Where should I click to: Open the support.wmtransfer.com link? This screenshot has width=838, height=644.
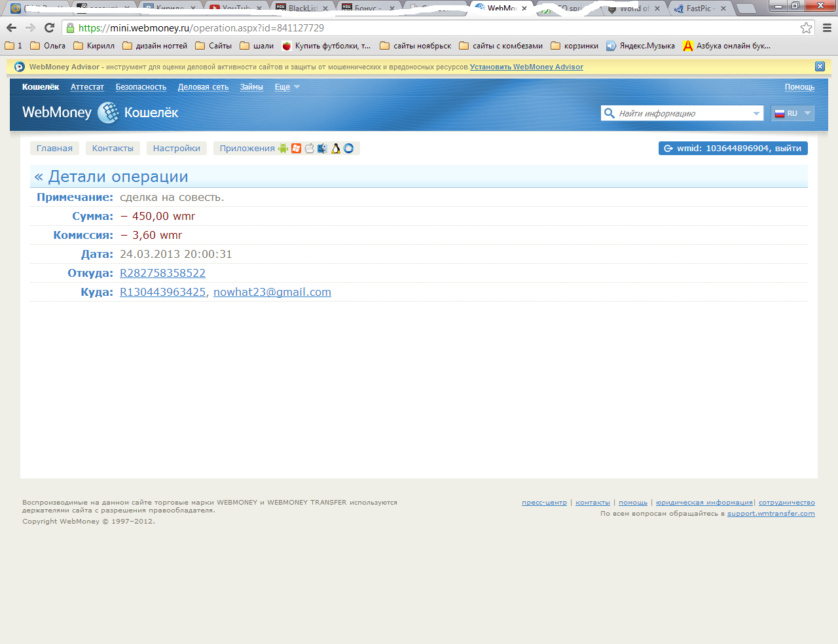click(771, 514)
